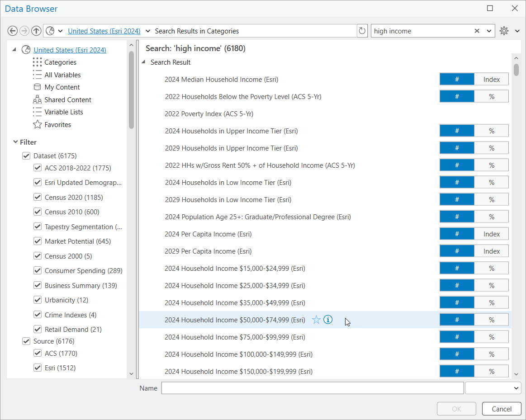Open the Categories grid view

tap(60, 62)
